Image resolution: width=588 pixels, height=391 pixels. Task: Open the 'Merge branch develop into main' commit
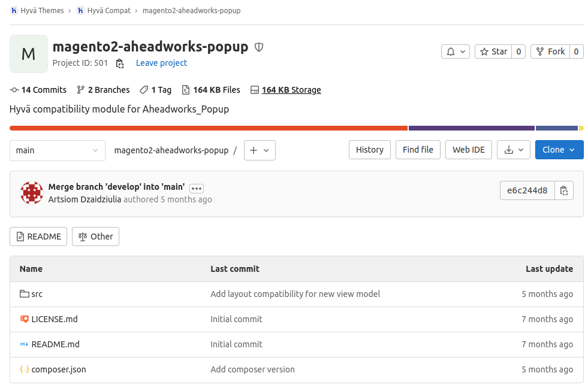click(x=117, y=187)
